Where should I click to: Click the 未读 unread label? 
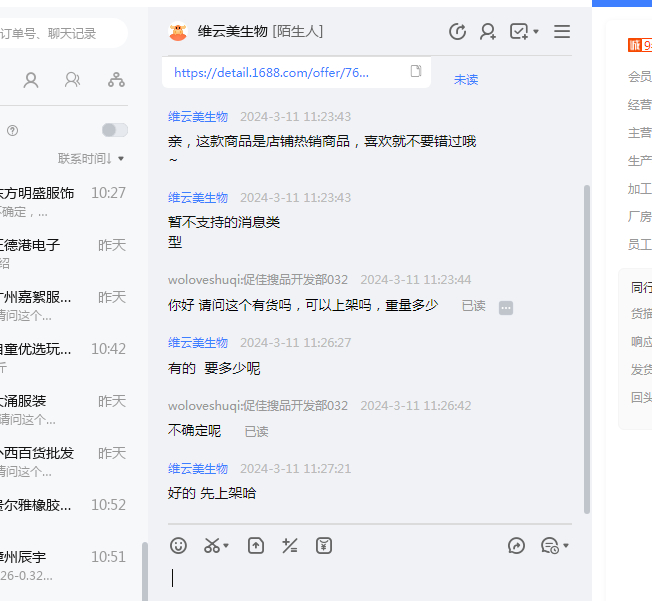coord(466,79)
